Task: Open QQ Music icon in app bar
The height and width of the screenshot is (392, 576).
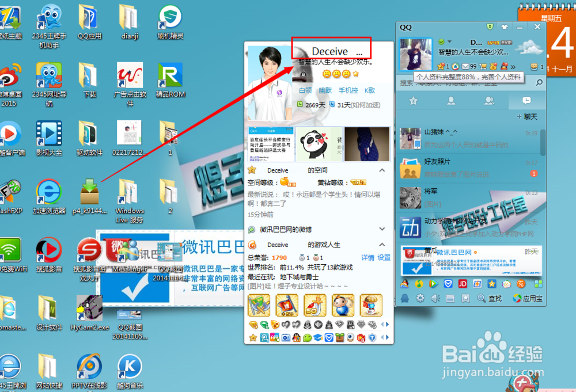Action: click(419, 283)
